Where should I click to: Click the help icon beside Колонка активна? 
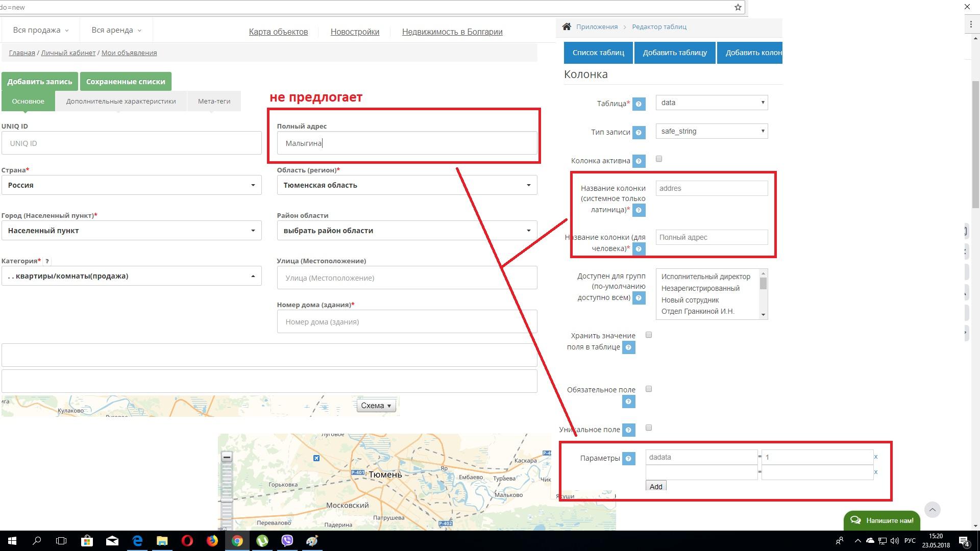639,161
